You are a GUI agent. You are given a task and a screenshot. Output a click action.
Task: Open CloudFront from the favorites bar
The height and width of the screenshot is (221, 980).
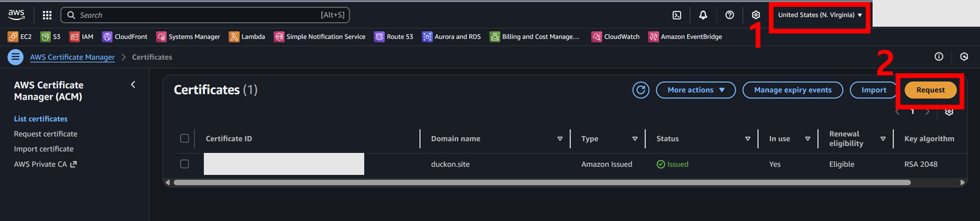coord(125,37)
